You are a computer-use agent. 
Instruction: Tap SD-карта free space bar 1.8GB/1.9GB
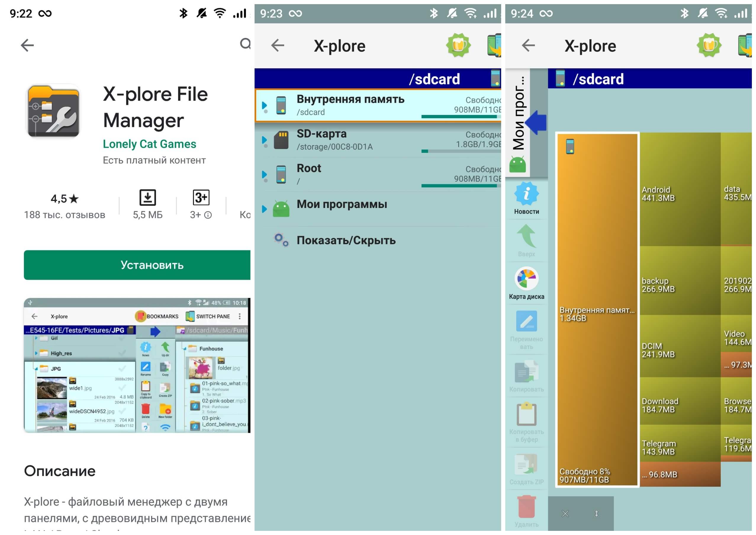point(461,151)
